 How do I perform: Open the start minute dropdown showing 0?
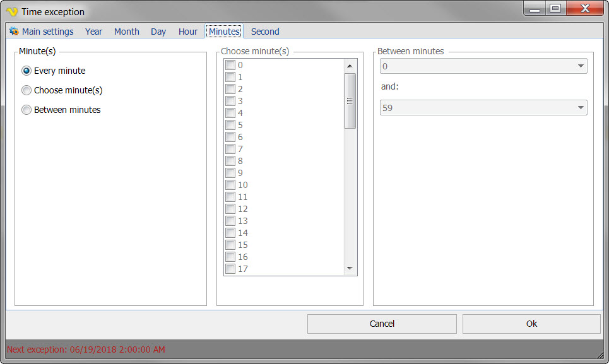pyautogui.click(x=483, y=66)
